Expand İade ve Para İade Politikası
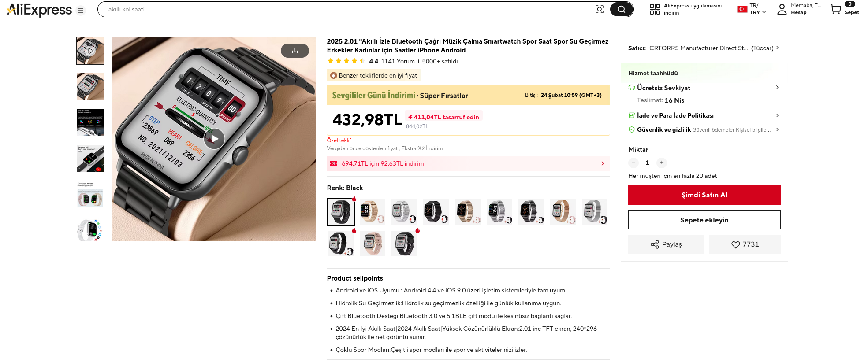 pyautogui.click(x=777, y=115)
